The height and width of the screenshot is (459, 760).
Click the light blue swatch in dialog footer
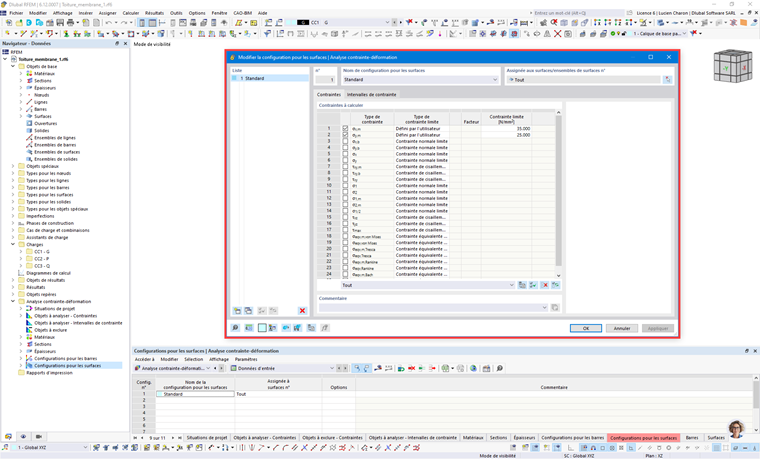[262, 328]
